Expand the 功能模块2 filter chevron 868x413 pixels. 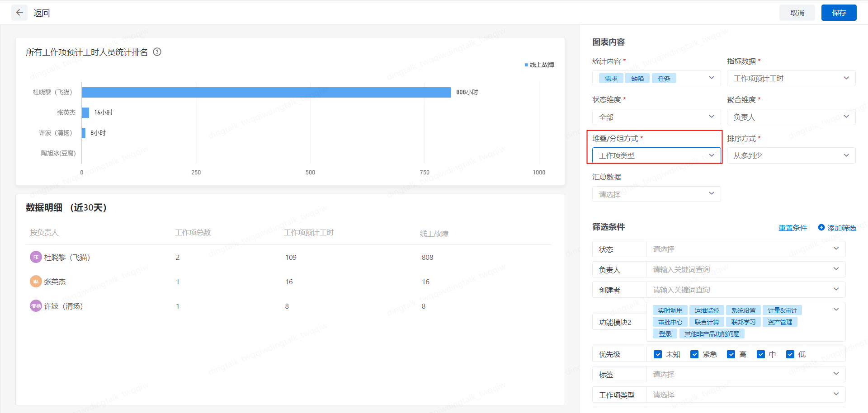pos(836,310)
